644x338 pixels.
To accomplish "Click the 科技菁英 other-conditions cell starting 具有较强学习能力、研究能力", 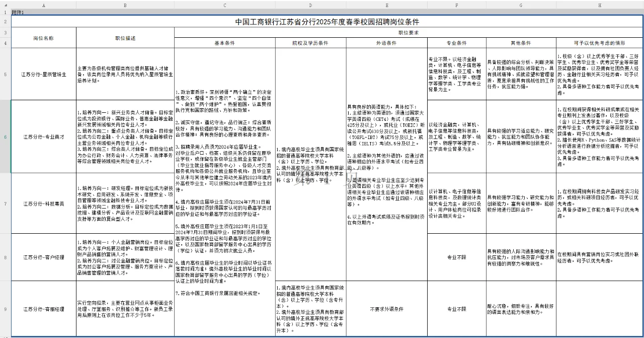I will coord(521,204).
